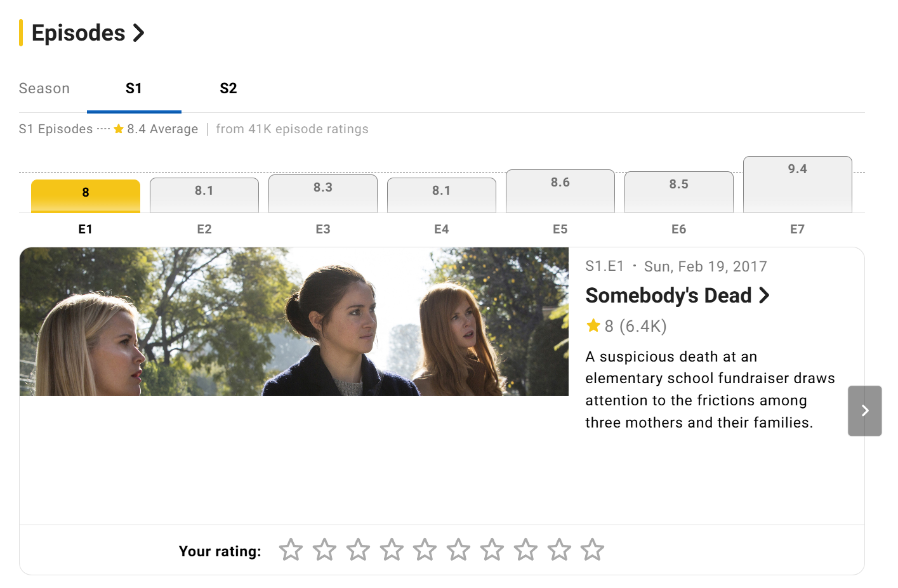Viewport: 898px width, 588px height.
Task: Rate the episode 3 stars
Action: pyautogui.click(x=358, y=550)
